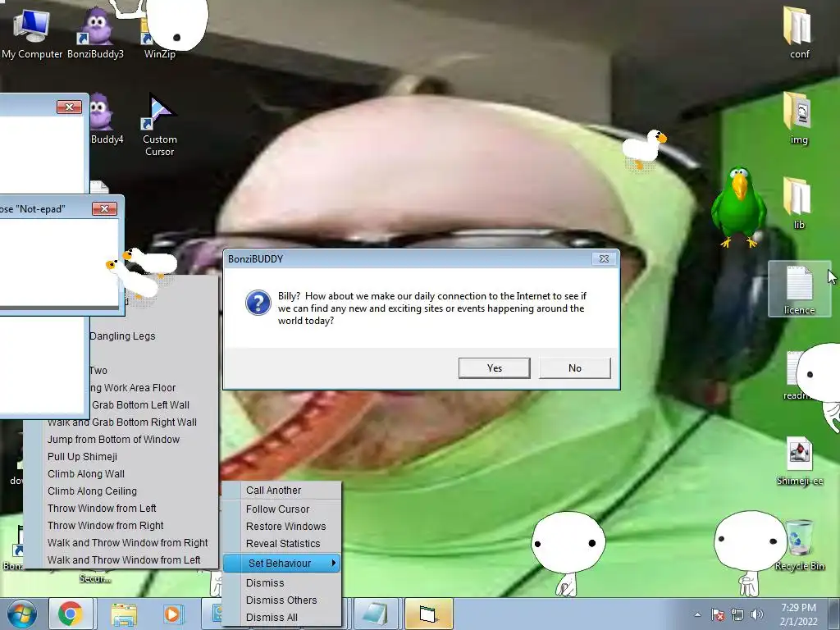Screen dimensions: 840x630
Task: Open the network tray icon
Action: 737,614
